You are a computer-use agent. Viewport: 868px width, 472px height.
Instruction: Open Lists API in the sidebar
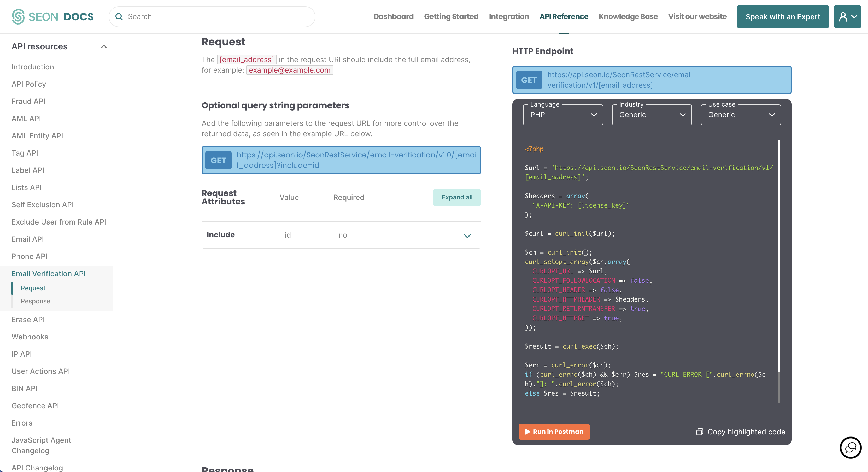26,187
